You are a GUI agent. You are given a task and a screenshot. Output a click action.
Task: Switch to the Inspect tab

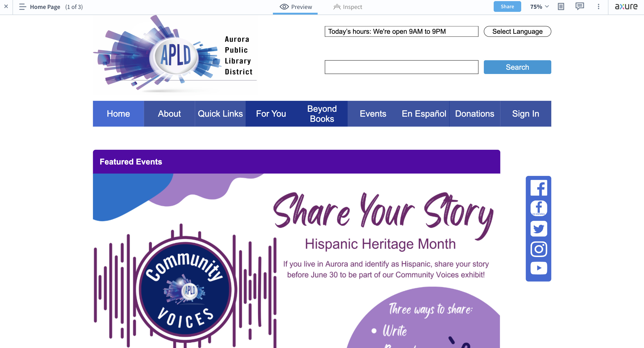click(348, 6)
